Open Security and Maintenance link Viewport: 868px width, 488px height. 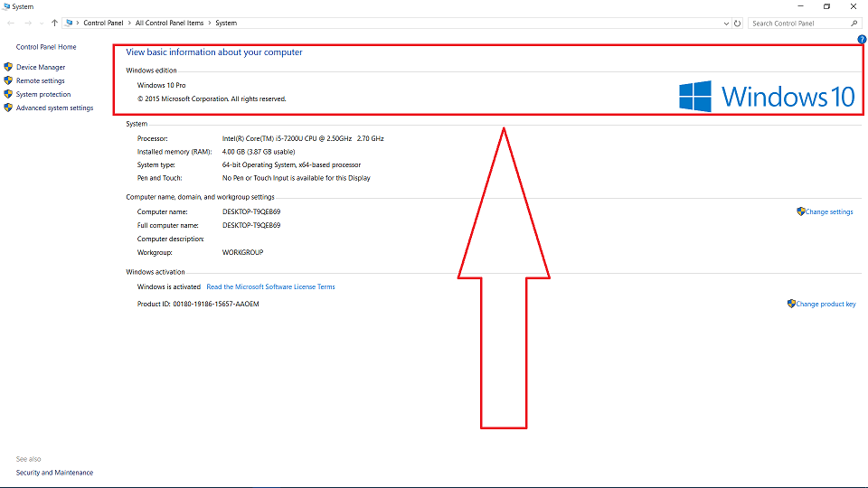(x=54, y=473)
